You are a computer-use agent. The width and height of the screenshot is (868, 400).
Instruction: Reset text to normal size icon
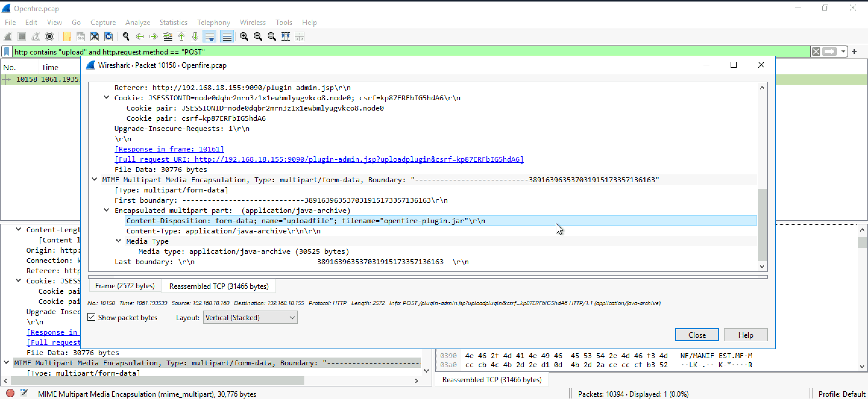click(x=272, y=36)
